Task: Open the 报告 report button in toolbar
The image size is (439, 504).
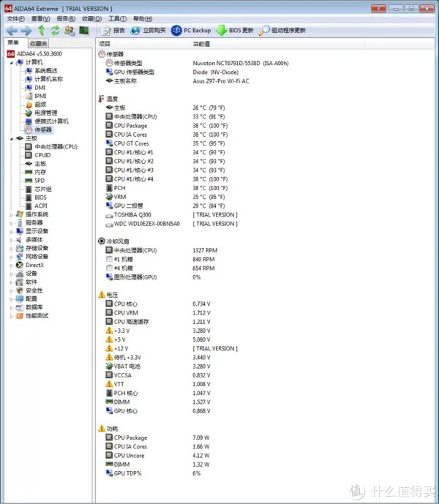Action: (113, 31)
